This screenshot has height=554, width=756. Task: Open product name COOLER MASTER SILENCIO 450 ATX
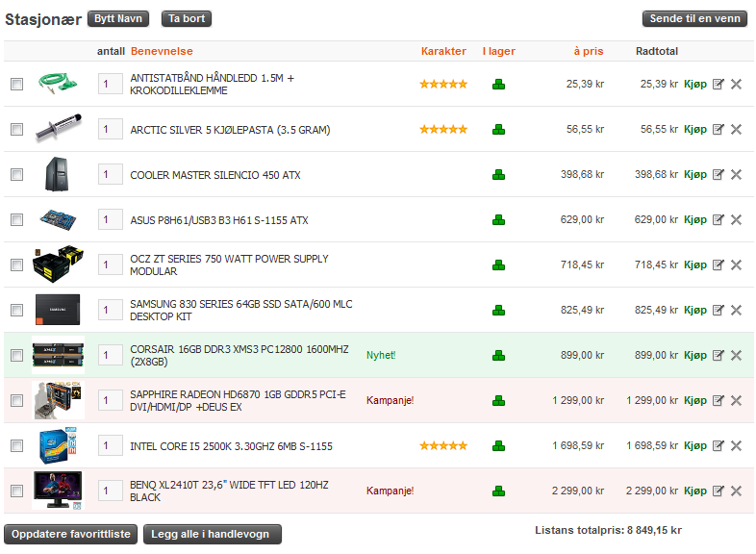click(x=215, y=175)
